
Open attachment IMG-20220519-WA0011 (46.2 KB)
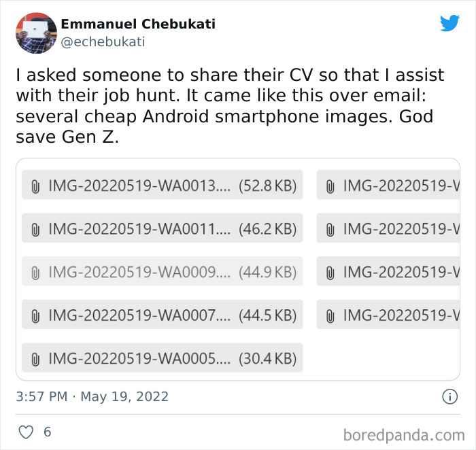(163, 228)
